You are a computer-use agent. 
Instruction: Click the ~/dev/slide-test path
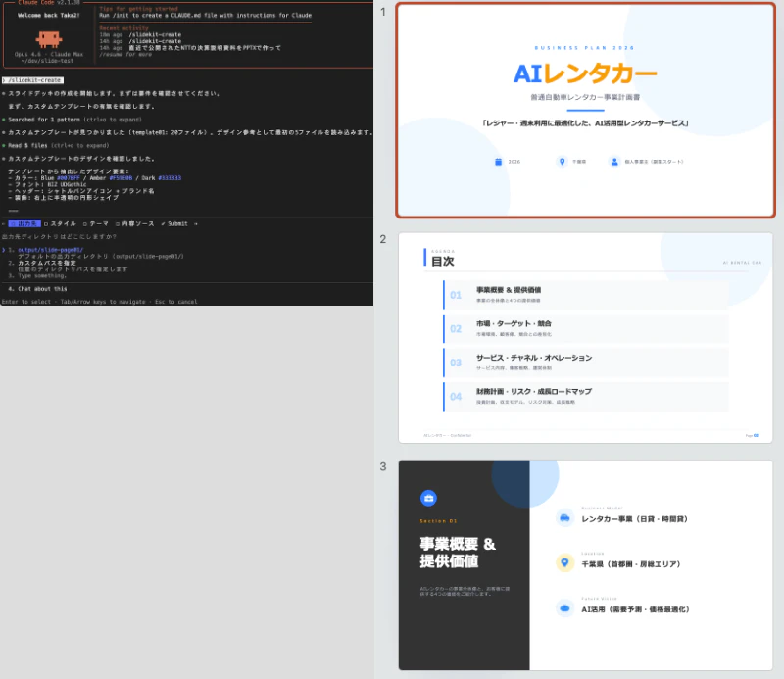pos(47,61)
